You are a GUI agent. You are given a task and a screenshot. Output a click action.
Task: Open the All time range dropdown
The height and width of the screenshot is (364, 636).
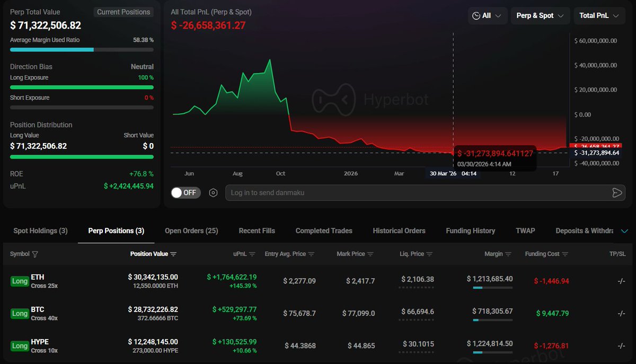click(x=487, y=16)
